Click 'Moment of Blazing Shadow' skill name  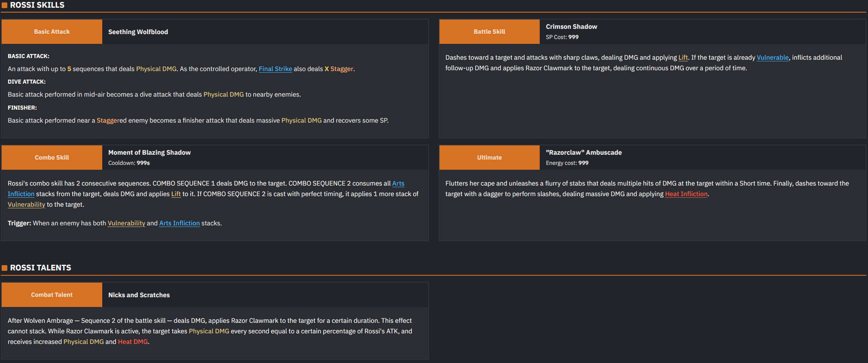(149, 152)
